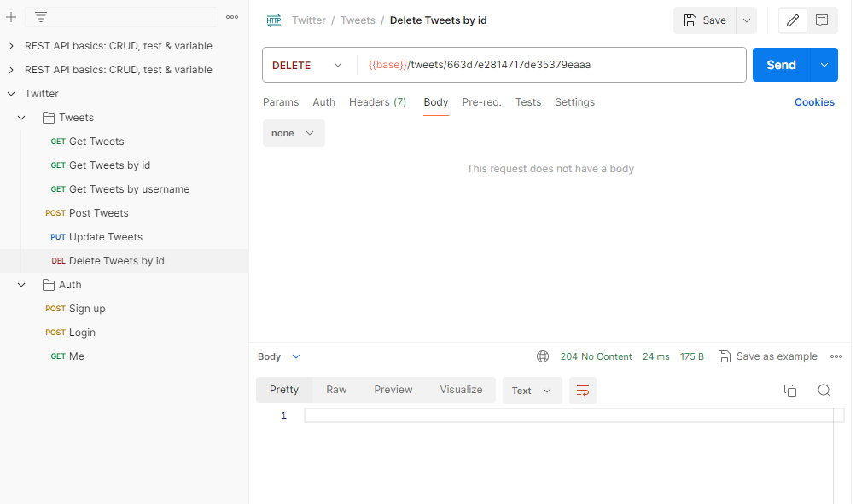
Task: Open the Send options dropdown arrow
Action: (824, 65)
